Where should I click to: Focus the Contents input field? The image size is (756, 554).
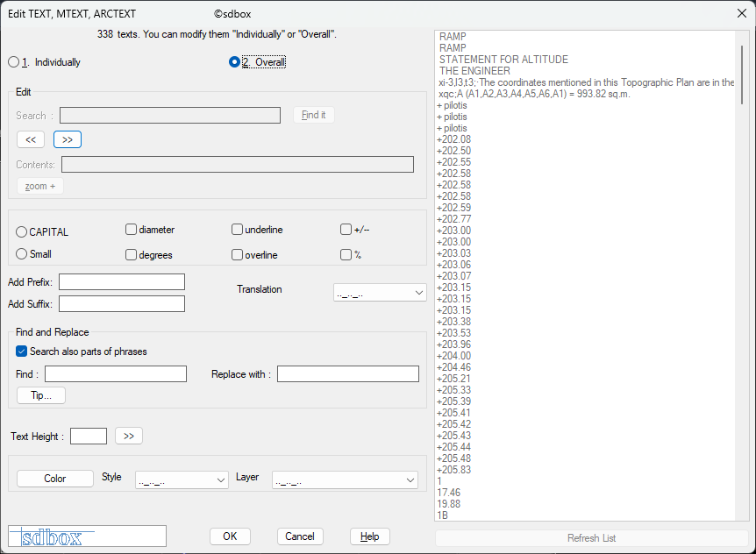click(x=238, y=164)
